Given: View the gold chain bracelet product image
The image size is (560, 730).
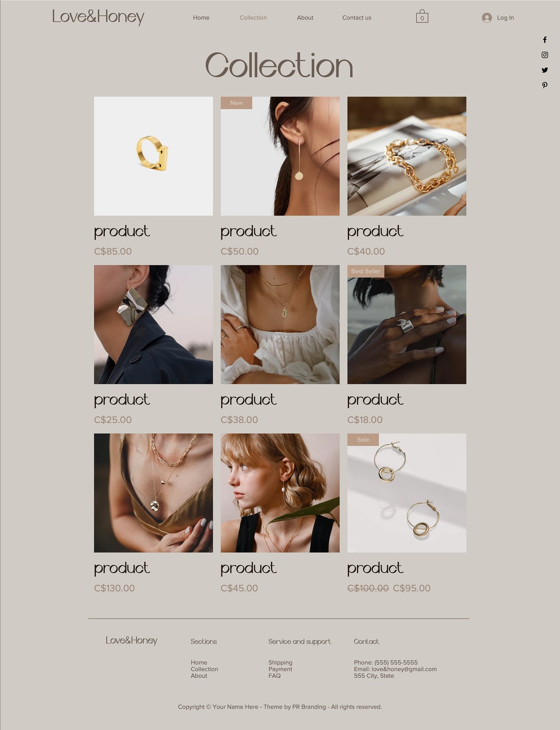Looking at the screenshot, I should (x=407, y=156).
